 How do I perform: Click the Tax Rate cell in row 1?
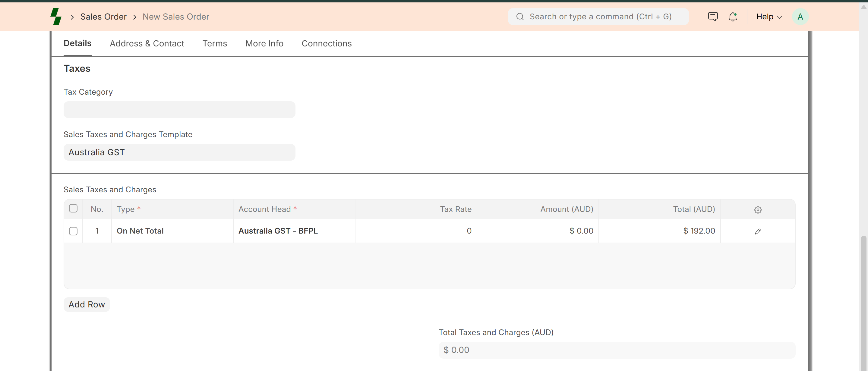click(x=416, y=231)
